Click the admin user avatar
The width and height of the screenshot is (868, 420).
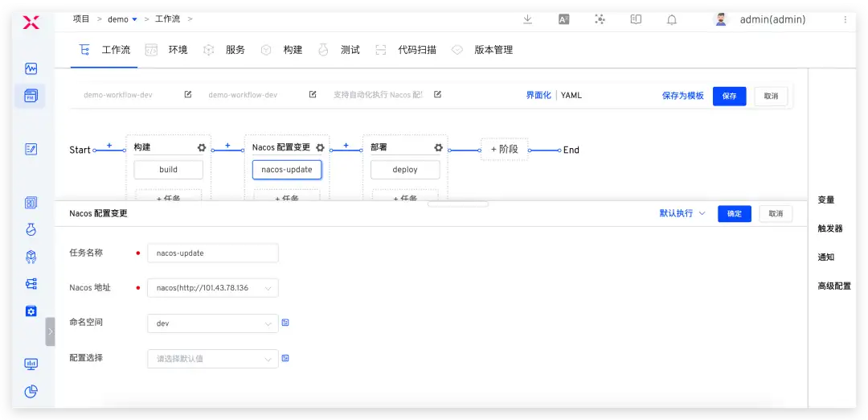pyautogui.click(x=721, y=19)
